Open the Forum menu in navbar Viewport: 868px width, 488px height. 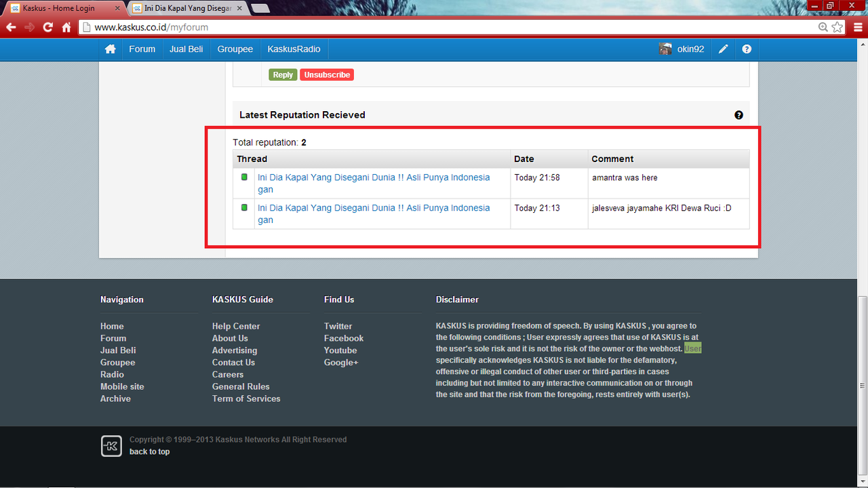coord(142,49)
